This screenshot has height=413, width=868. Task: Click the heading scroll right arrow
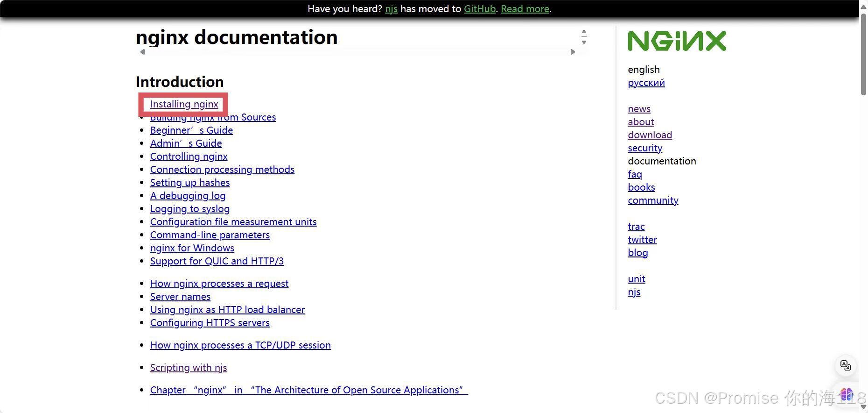pos(573,52)
